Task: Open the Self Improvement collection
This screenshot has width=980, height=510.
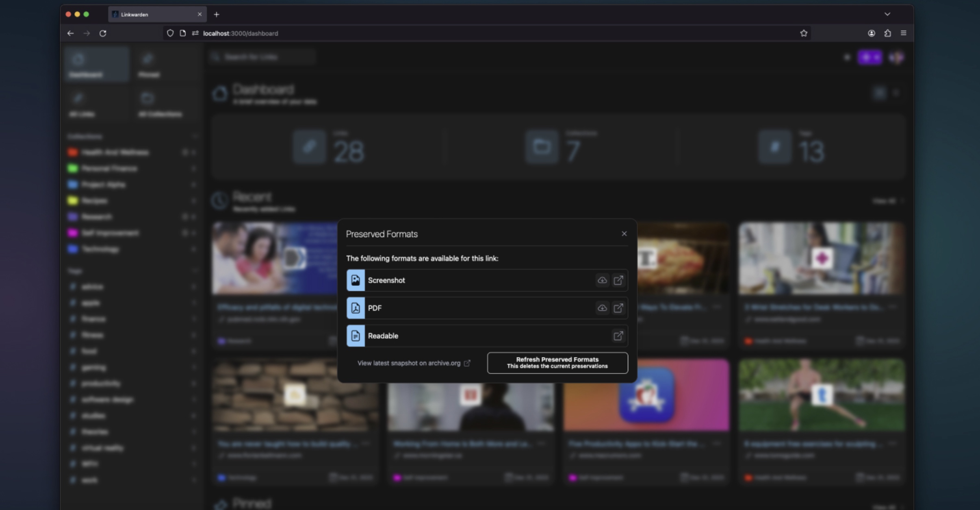Action: point(132,233)
